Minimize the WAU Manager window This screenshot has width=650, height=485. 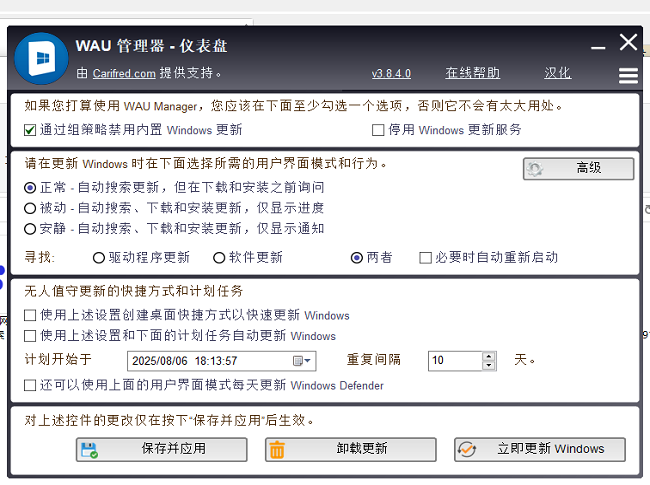tap(598, 48)
